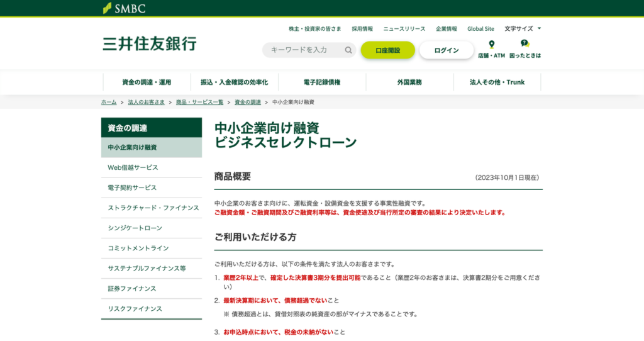Screen dimensions: 644x341
Task: Click the search magnifier icon
Action: coord(348,50)
